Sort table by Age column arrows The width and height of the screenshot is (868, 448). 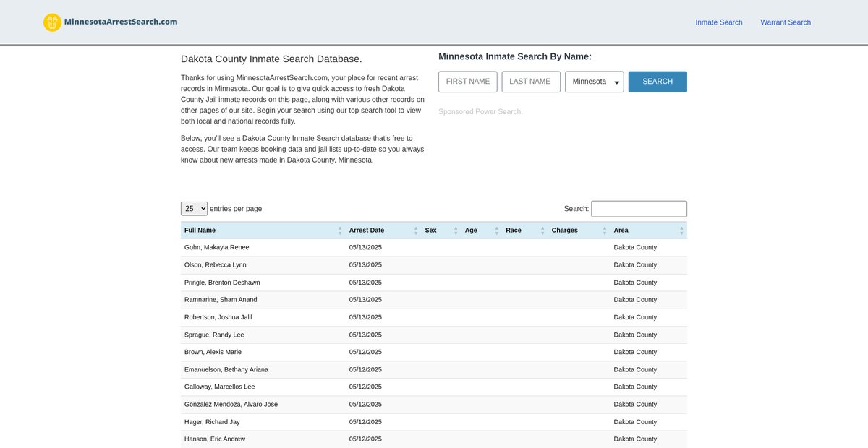(x=497, y=231)
